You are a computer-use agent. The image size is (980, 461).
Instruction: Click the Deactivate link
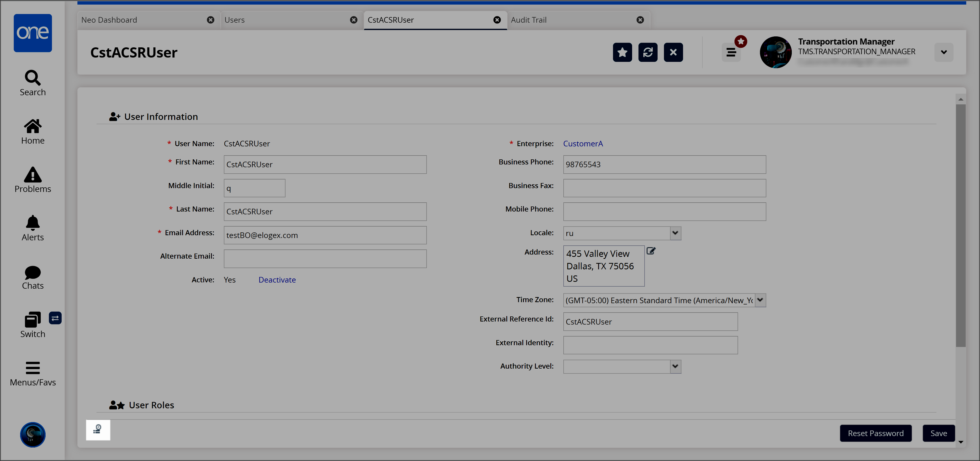tap(277, 280)
